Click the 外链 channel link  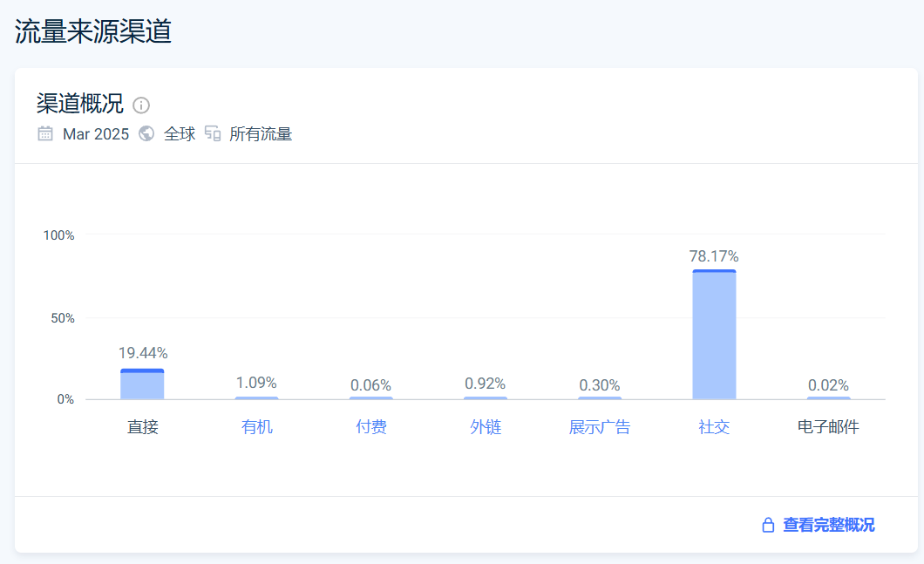pos(486,427)
